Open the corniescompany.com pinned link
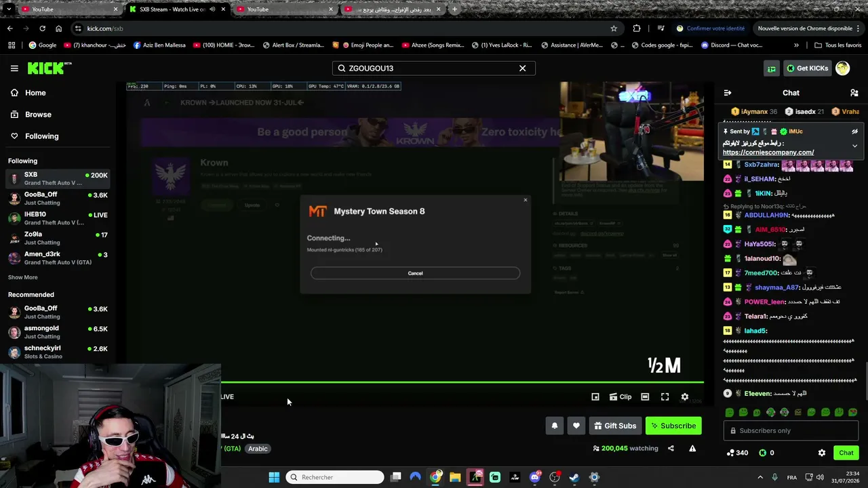The height and width of the screenshot is (488, 868). click(x=768, y=152)
